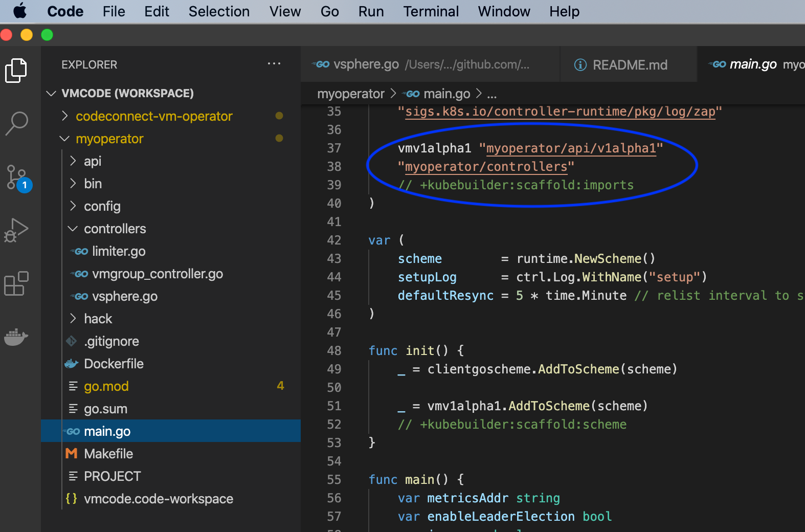Switch to the vsphere.go editor tab
The height and width of the screenshot is (532, 805).
point(430,64)
